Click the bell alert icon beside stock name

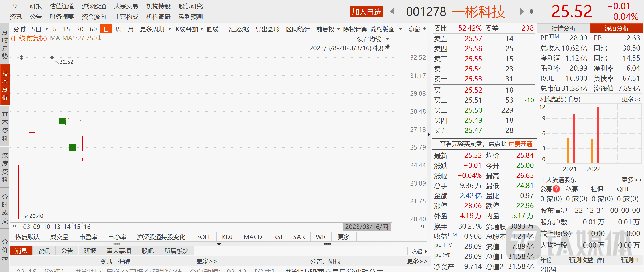[x=531, y=11]
